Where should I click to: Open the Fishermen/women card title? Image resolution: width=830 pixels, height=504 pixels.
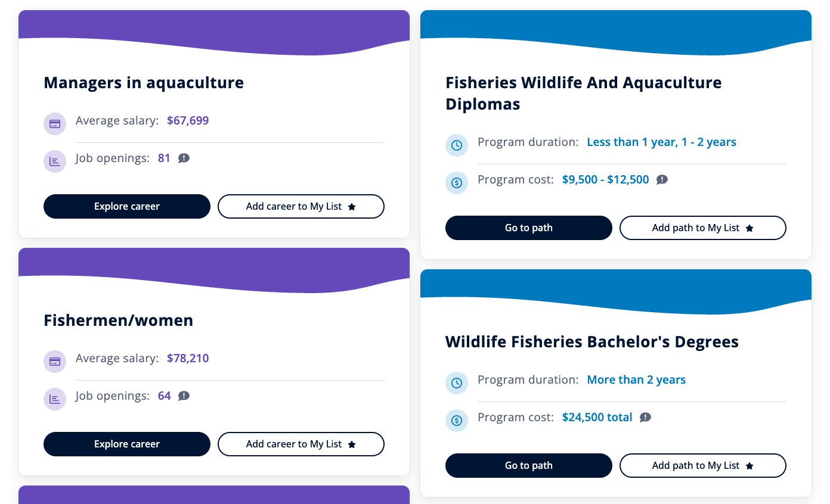(119, 321)
